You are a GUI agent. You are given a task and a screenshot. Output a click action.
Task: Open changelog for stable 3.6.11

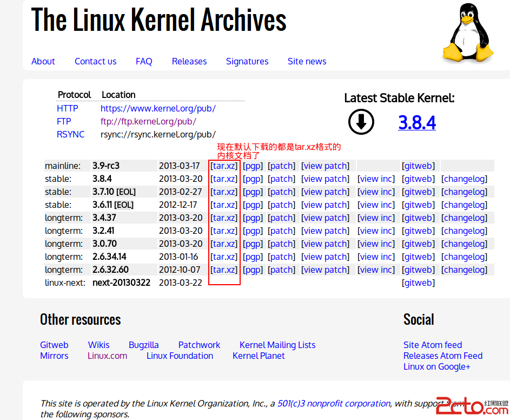(x=464, y=205)
